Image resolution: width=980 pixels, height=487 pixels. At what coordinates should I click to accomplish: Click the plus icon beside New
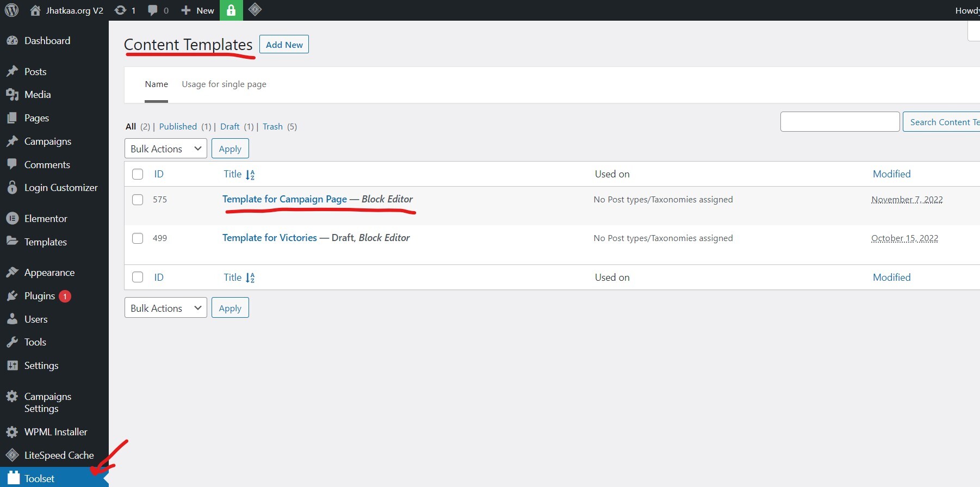click(x=186, y=10)
